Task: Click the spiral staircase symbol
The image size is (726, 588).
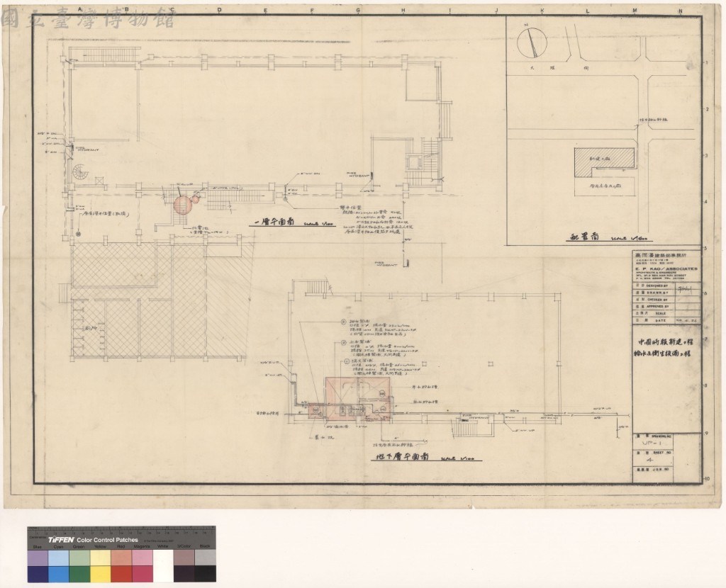Action: [81, 173]
